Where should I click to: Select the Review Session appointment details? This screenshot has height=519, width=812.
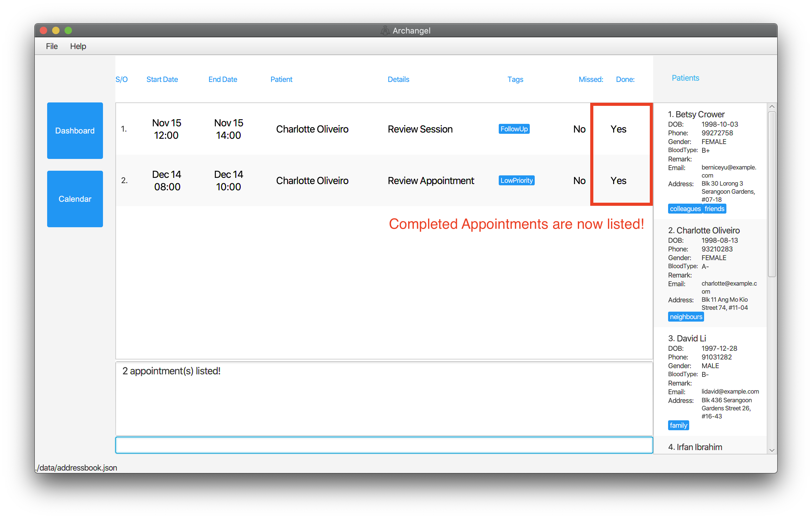click(x=420, y=129)
